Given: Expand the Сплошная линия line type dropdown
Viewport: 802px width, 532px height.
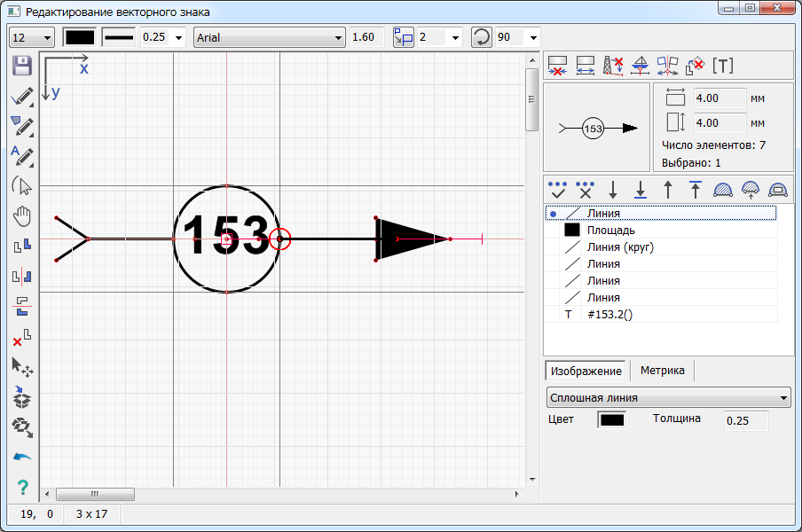Looking at the screenshot, I should (668, 397).
